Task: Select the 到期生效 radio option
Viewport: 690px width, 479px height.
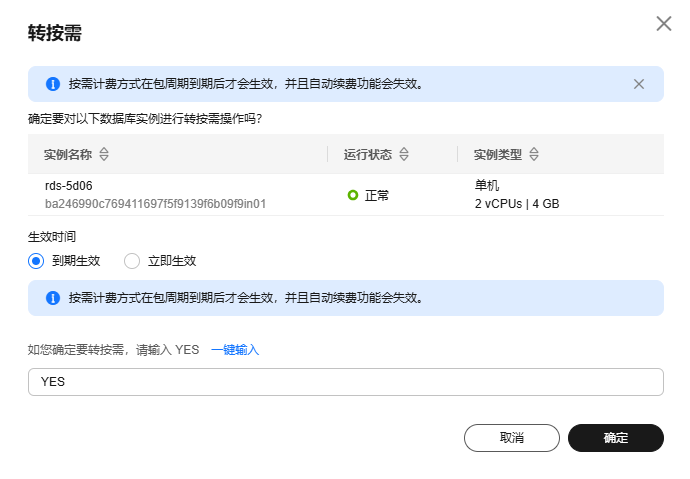Action: point(36,261)
